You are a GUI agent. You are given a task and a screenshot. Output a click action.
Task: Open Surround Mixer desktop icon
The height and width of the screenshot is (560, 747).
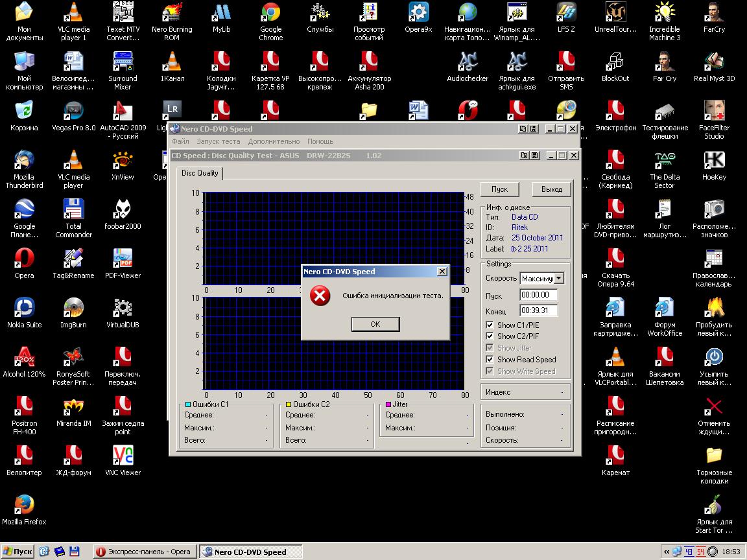point(123,71)
